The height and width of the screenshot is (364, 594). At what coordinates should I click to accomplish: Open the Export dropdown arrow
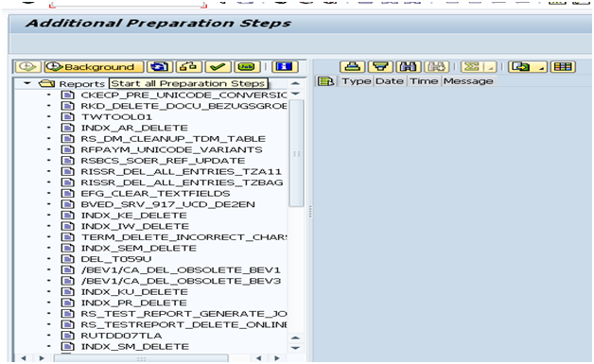point(542,68)
